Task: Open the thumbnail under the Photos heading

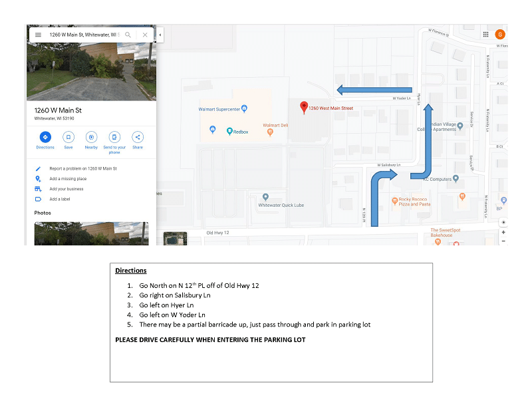Action: coord(91,233)
